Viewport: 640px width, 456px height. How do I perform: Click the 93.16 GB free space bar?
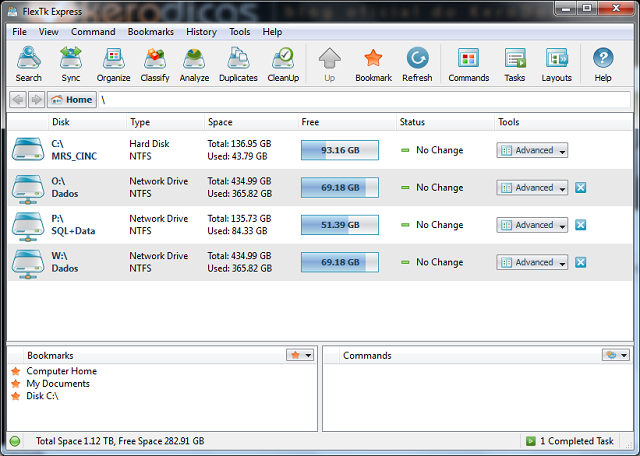pyautogui.click(x=340, y=150)
